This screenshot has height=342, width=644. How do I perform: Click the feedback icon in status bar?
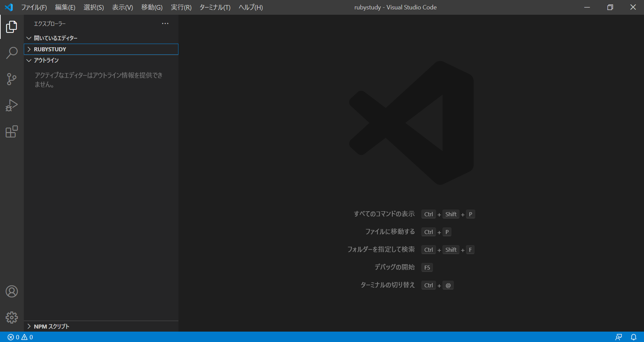click(619, 337)
